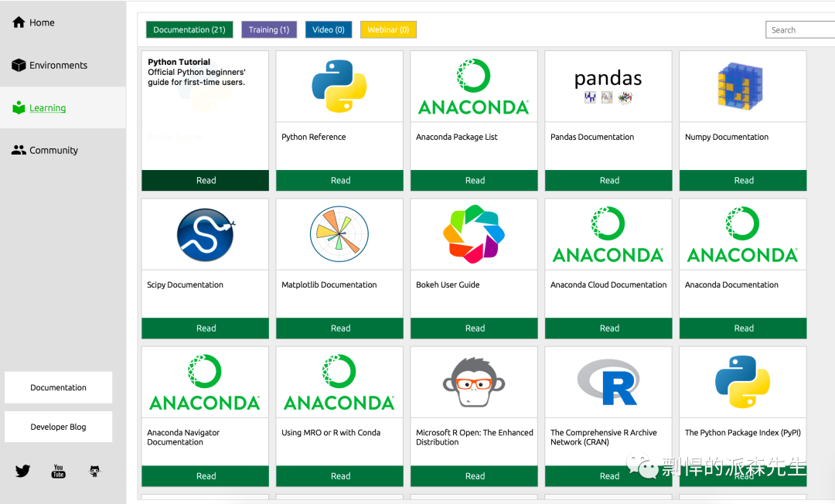
Task: Click the Anaconda Cloud Documentation logo
Action: click(x=608, y=235)
